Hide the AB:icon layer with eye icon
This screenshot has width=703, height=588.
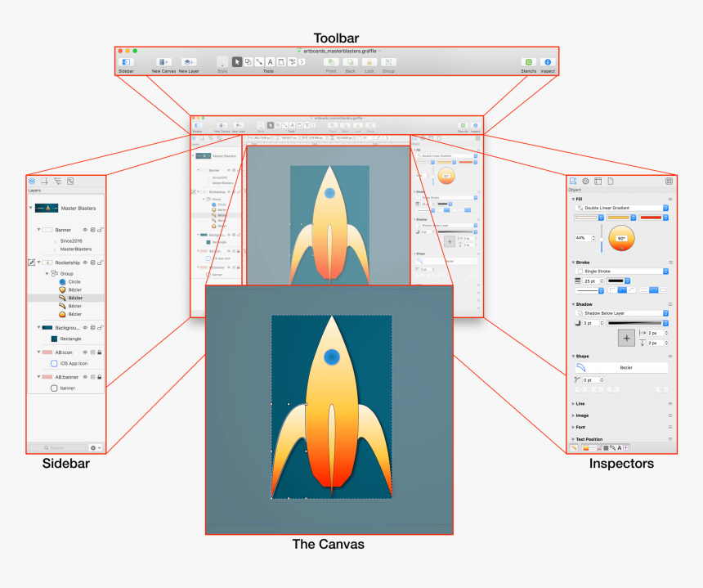coord(85,352)
